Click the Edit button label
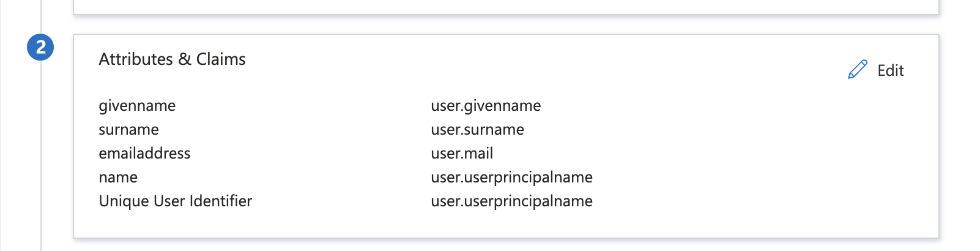The height and width of the screenshot is (251, 980). 890,70
